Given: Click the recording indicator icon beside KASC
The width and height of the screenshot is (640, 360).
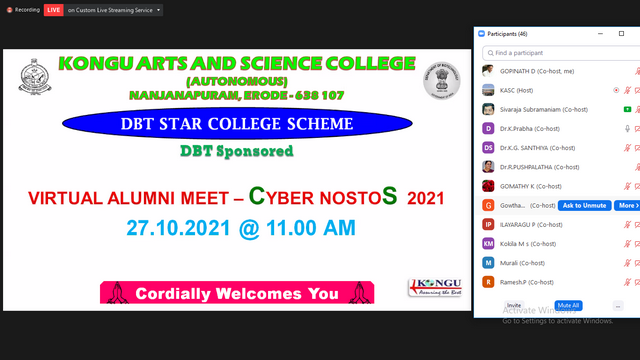Looking at the screenshot, I should click(x=616, y=90).
